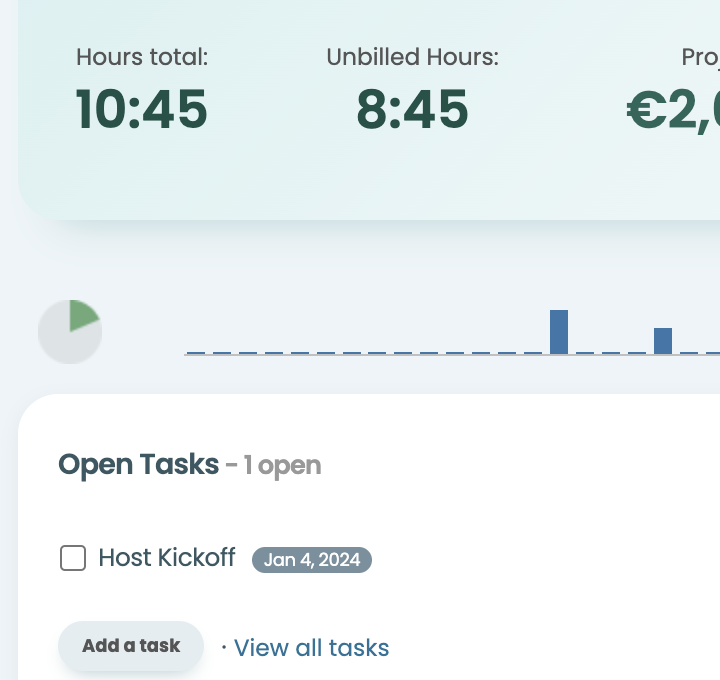The image size is (720, 680).
Task: Click the "Hours total:" label
Action: (142, 57)
